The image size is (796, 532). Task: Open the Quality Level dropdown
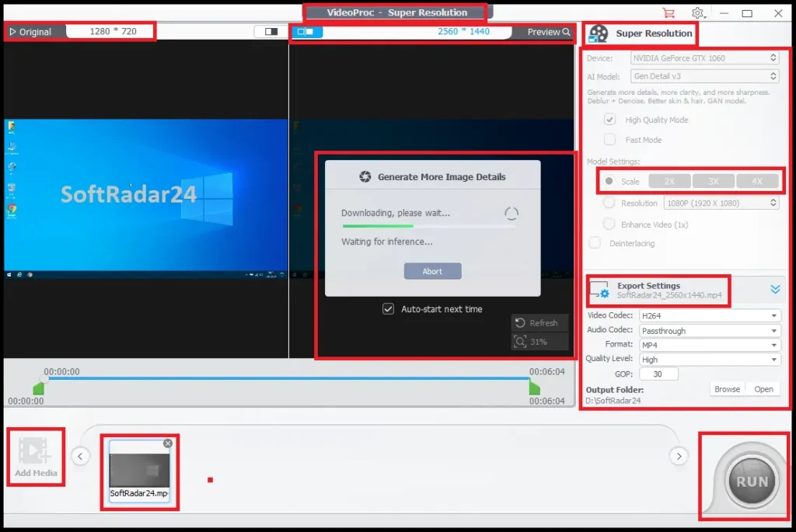tap(709, 360)
